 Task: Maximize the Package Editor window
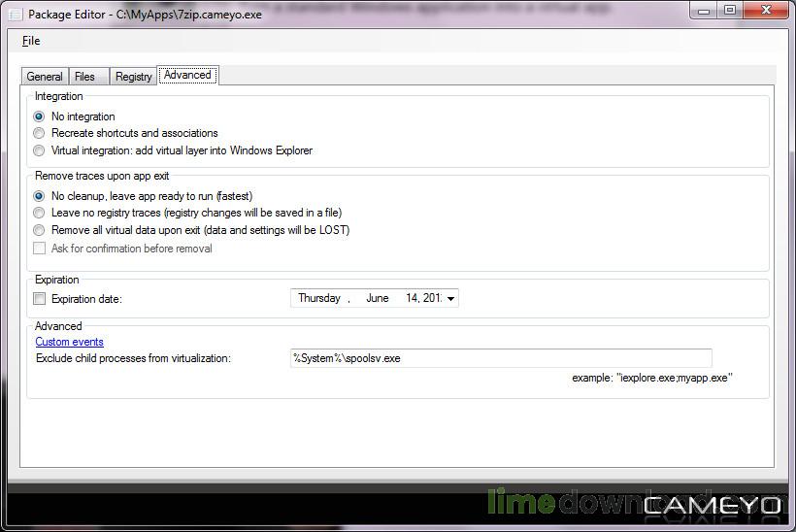(x=729, y=10)
